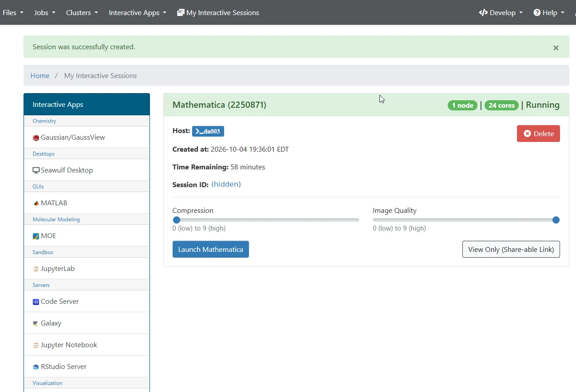
Task: Click the Help question-mark icon
Action: tap(537, 12)
